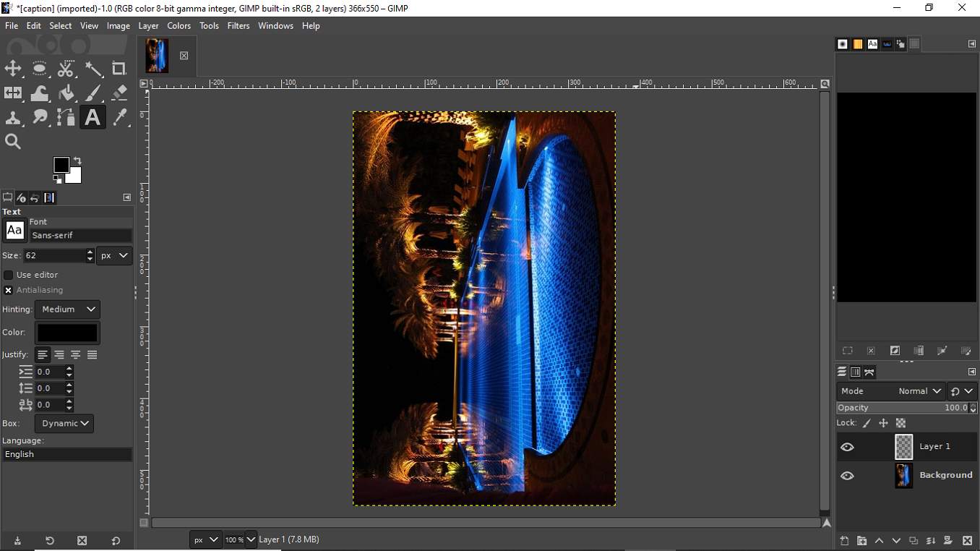Select the Zoom magnifier tool

[13, 142]
